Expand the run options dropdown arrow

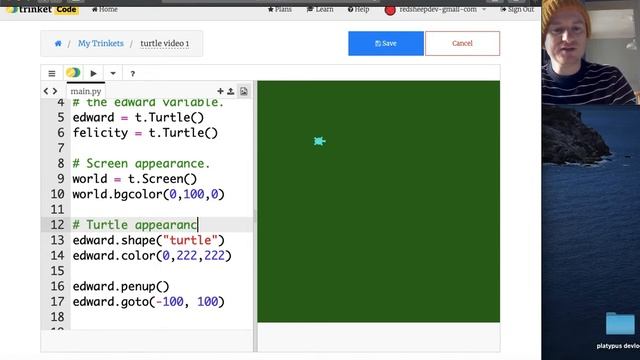(113, 73)
